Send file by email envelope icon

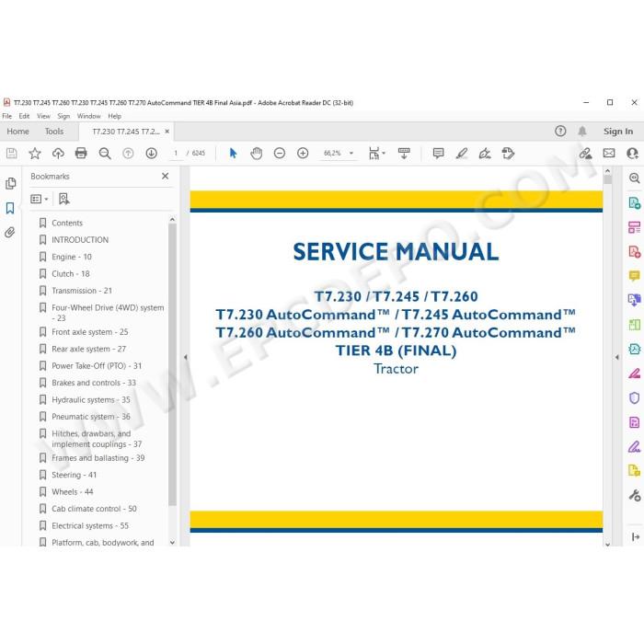[x=609, y=154]
